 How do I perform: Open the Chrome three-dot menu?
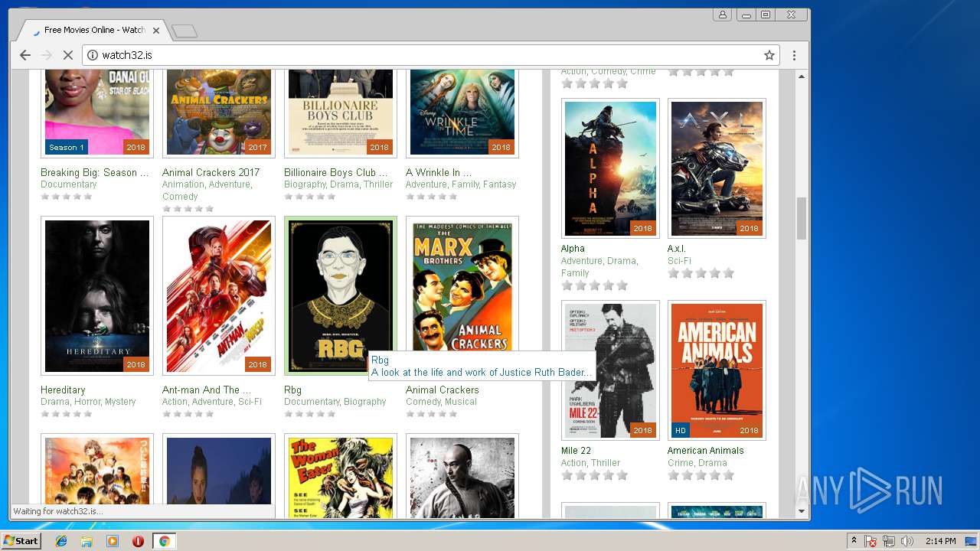(x=794, y=55)
